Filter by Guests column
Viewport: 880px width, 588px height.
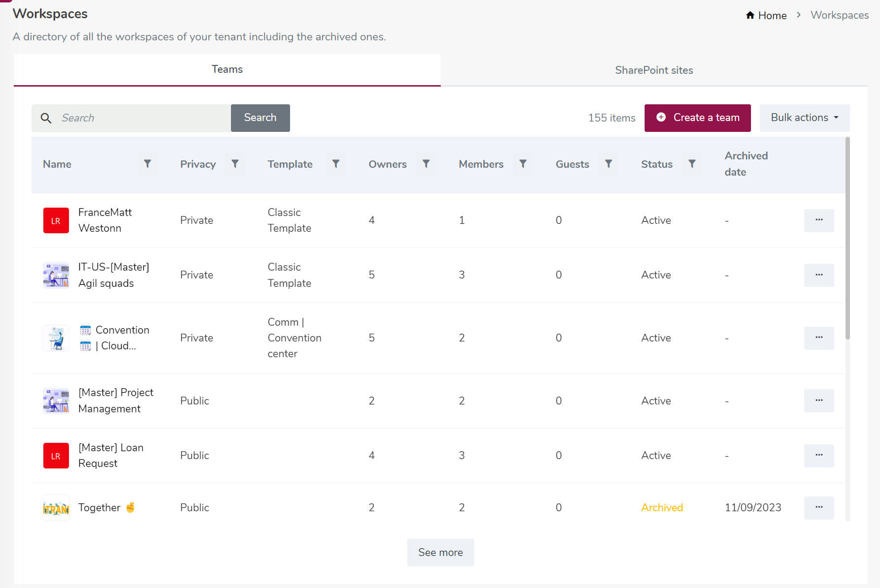(x=609, y=164)
